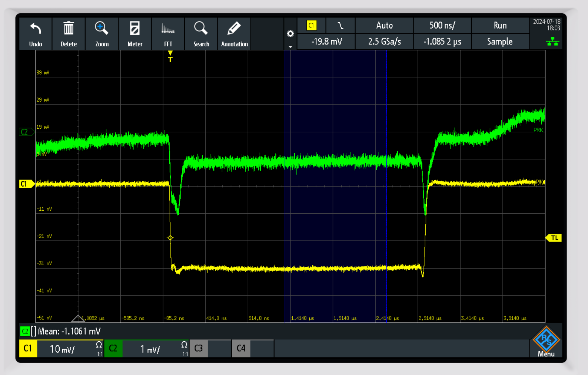Open settings via the gear icon
Image resolution: width=588 pixels, height=375 pixels.
(x=290, y=34)
